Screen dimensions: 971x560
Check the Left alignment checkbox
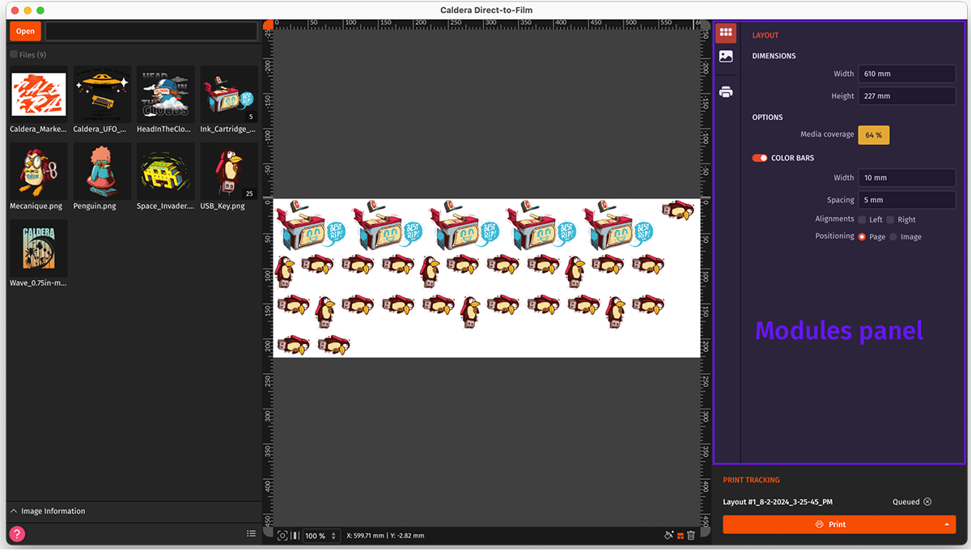click(863, 219)
